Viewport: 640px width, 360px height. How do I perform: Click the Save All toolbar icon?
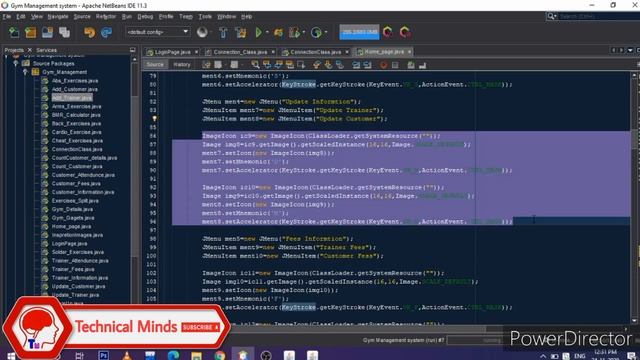click(64, 32)
